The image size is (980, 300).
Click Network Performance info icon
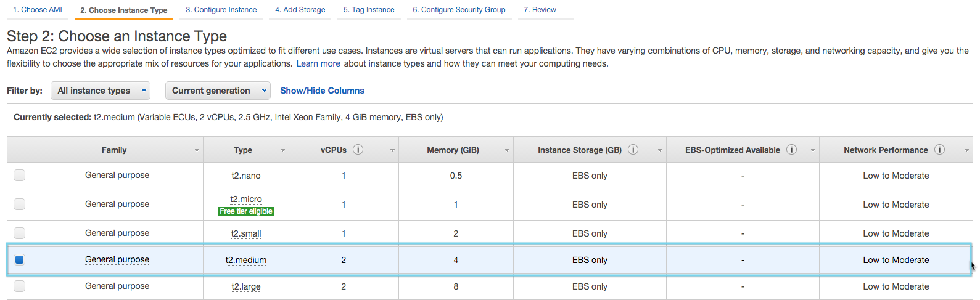point(939,150)
